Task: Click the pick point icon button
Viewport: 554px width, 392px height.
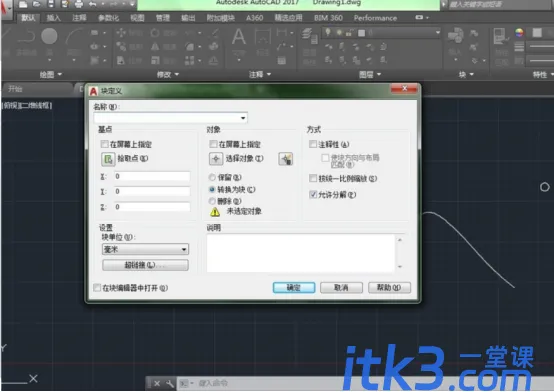Action: 108,159
